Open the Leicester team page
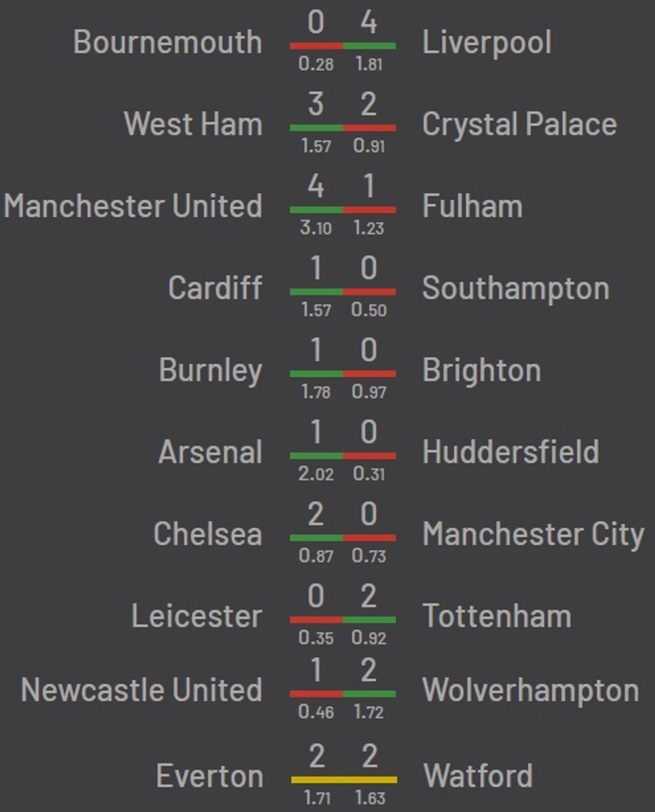The image size is (655, 812). click(196, 616)
